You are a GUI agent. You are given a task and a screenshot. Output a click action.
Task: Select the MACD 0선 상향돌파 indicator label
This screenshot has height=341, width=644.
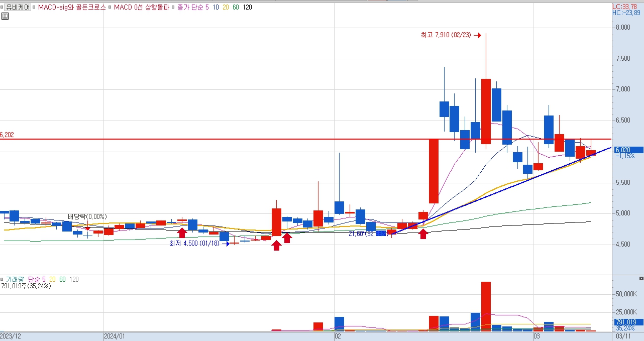click(x=141, y=7)
